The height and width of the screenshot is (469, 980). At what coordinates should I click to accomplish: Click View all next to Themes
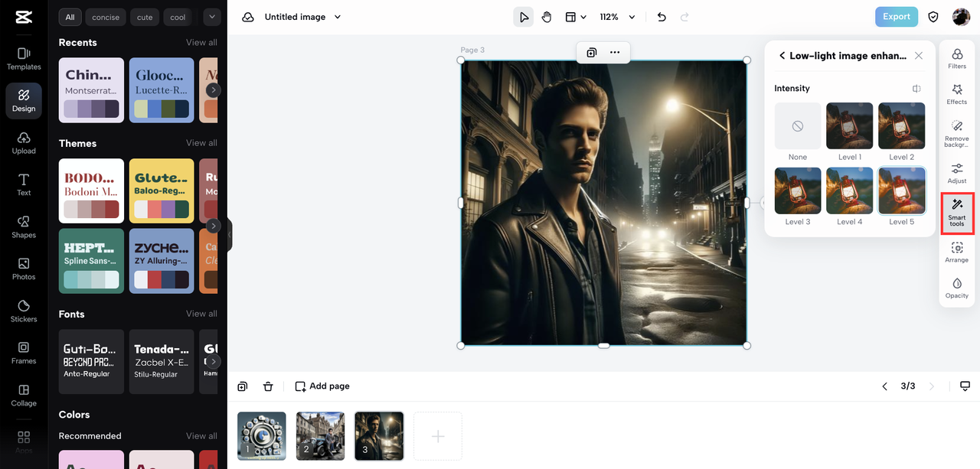201,143
